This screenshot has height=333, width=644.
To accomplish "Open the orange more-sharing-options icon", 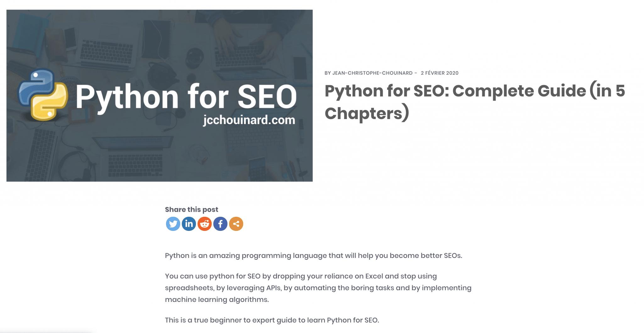I will pos(236,224).
